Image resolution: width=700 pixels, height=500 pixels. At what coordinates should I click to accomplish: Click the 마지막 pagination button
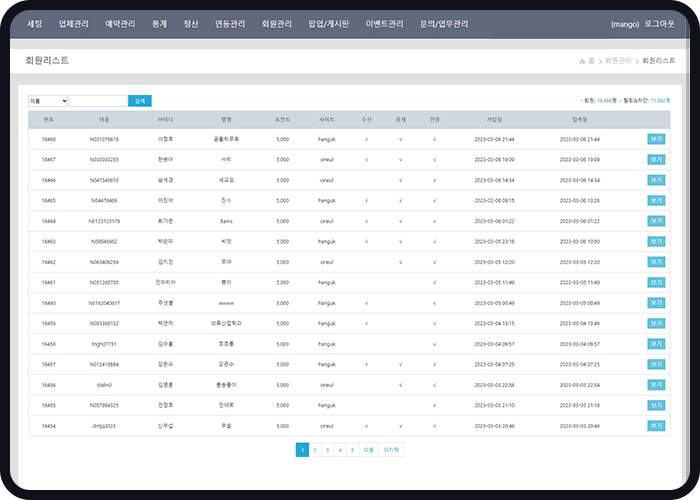click(x=392, y=450)
